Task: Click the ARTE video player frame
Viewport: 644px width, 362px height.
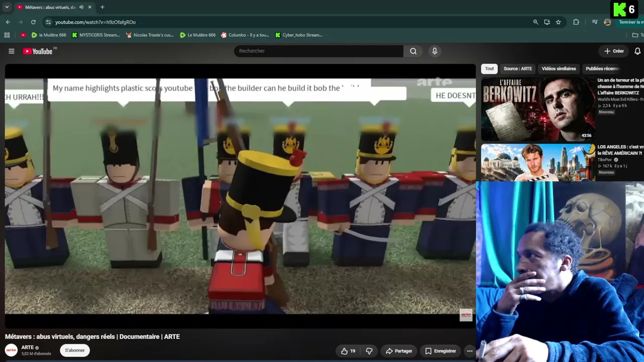Action: coord(240,196)
